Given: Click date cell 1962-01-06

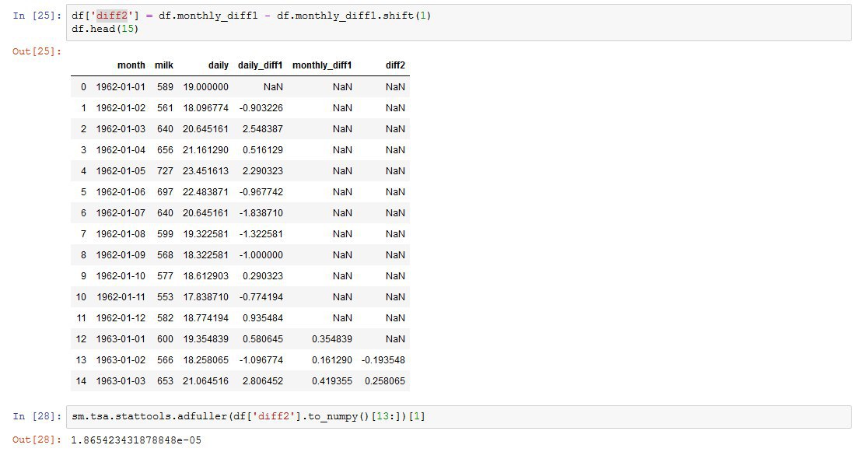Looking at the screenshot, I should pos(121,192).
